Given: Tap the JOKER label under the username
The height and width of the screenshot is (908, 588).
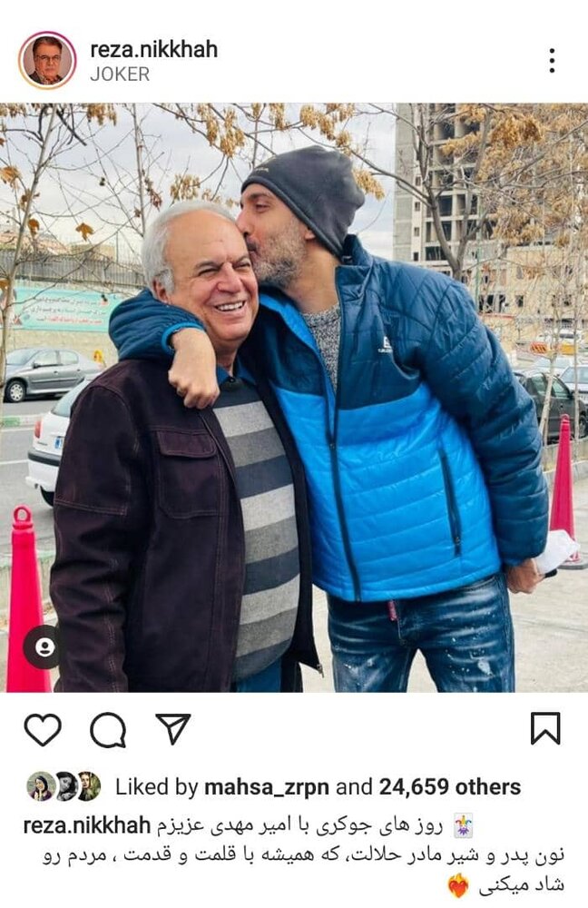Looking at the screenshot, I should point(120,74).
